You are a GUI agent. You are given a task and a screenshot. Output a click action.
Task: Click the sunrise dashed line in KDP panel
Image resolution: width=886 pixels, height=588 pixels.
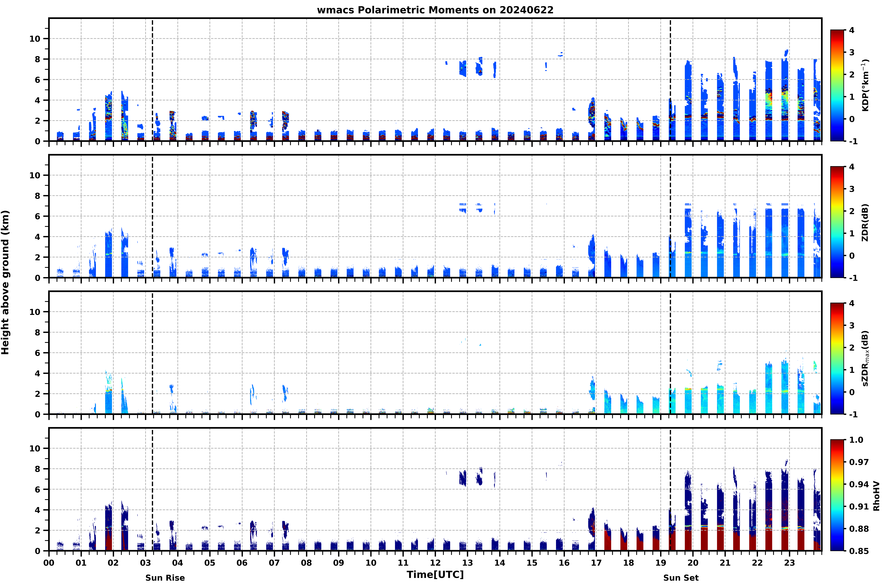click(152, 79)
